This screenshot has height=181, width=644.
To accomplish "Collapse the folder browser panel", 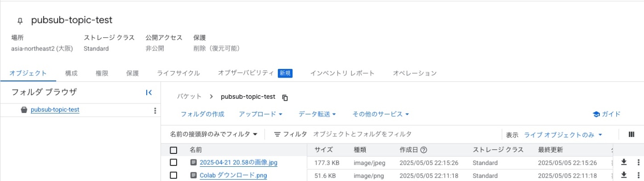I will [149, 92].
